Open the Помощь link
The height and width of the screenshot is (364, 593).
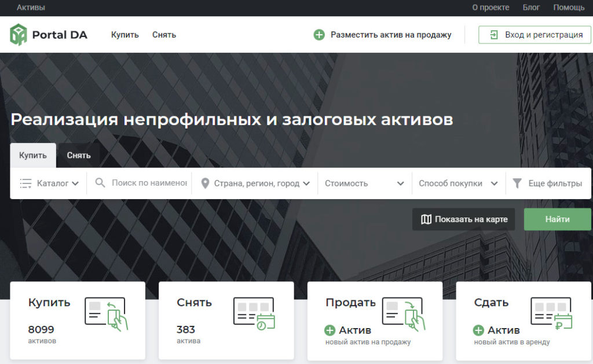[x=569, y=8]
